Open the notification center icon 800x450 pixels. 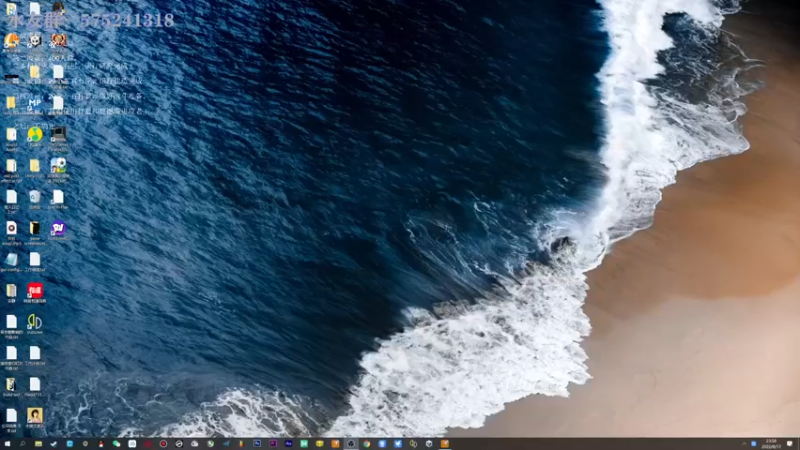[790, 444]
